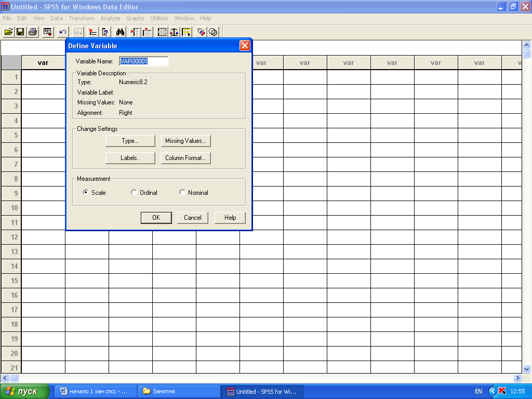
Task: Click the Find binoculars icon
Action: pyautogui.click(x=120, y=32)
